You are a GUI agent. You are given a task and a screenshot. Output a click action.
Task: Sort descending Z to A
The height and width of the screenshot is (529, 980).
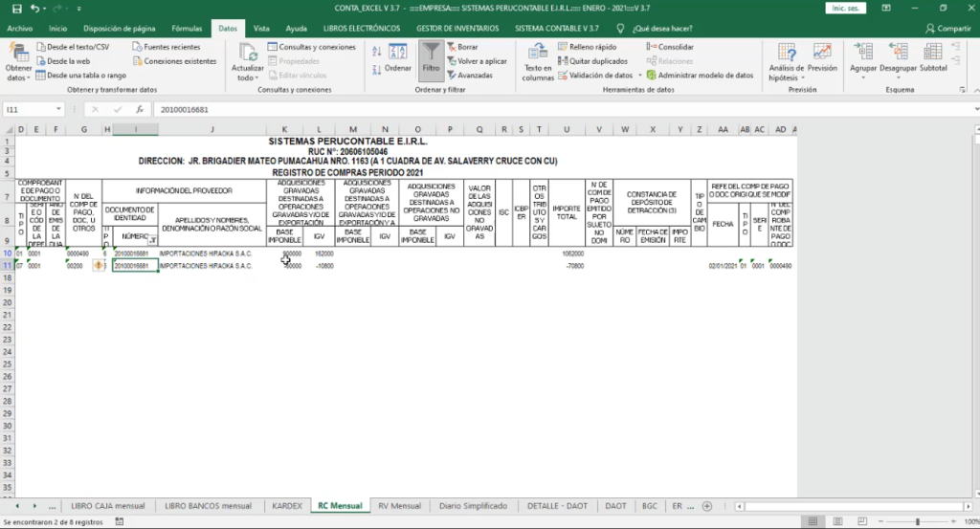pos(376,70)
